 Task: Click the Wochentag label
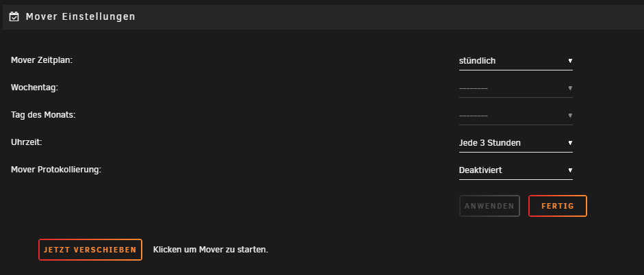(34, 88)
